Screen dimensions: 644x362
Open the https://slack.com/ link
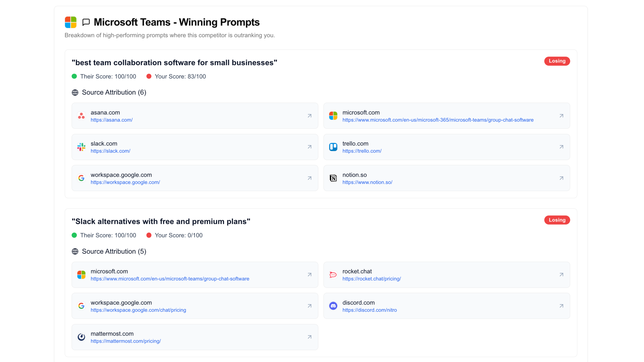point(110,151)
